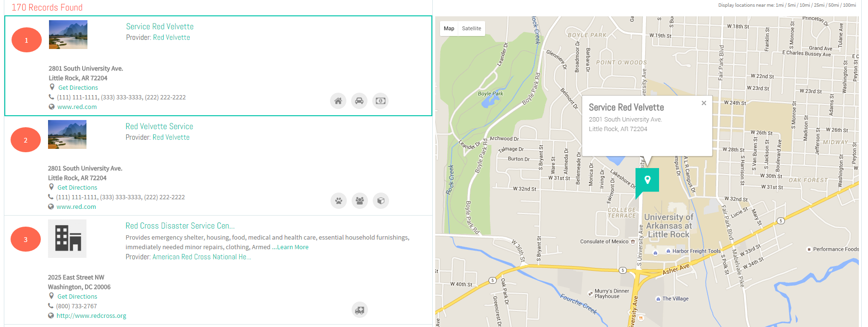
Task: Open Red Cross Disaster Service Center title
Action: click(x=180, y=226)
